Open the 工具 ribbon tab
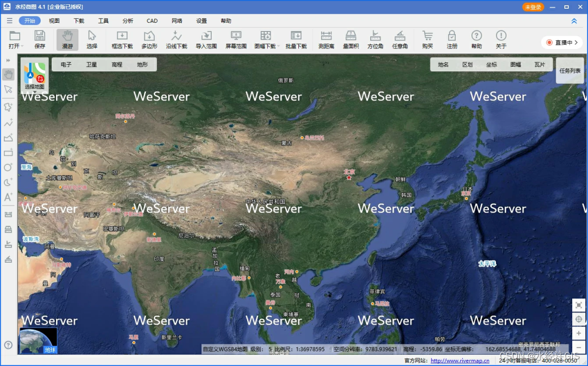This screenshot has width=588, height=366. point(103,21)
